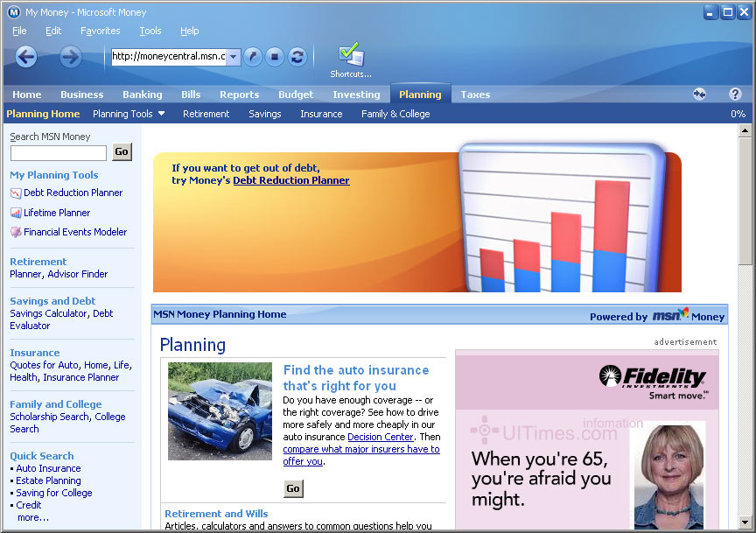This screenshot has width=756, height=533.
Task: Click the Go to address arrow icon
Action: point(253,57)
